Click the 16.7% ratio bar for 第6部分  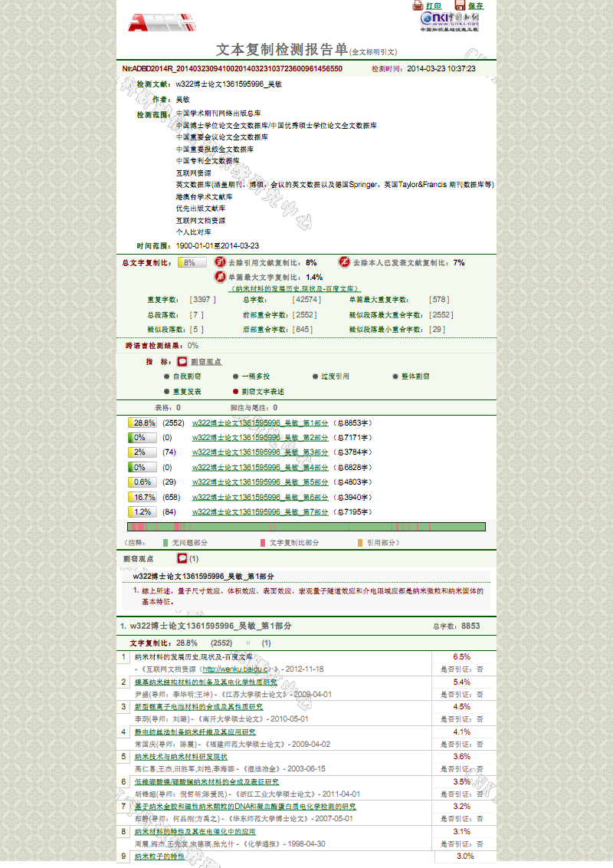pyautogui.click(x=143, y=497)
